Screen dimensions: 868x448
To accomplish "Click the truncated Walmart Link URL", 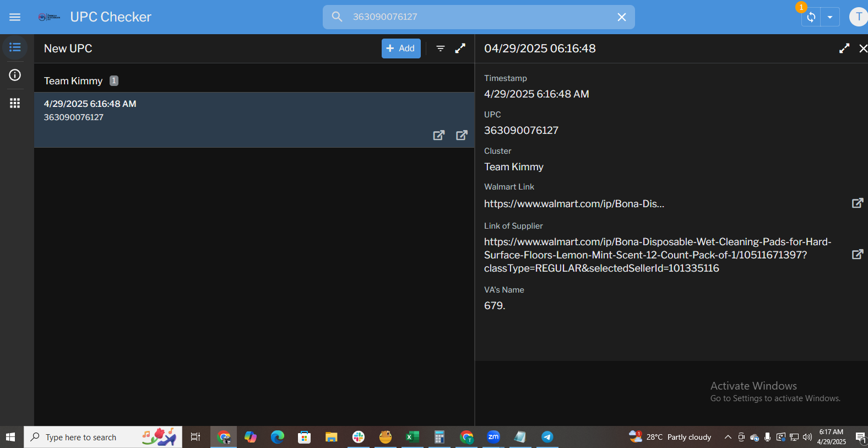I will [x=574, y=204].
